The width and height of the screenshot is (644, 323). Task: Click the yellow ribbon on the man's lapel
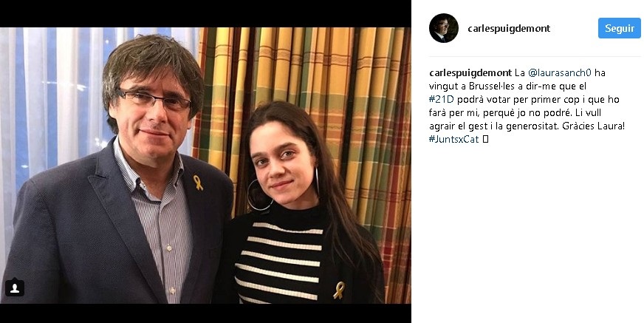[198, 182]
